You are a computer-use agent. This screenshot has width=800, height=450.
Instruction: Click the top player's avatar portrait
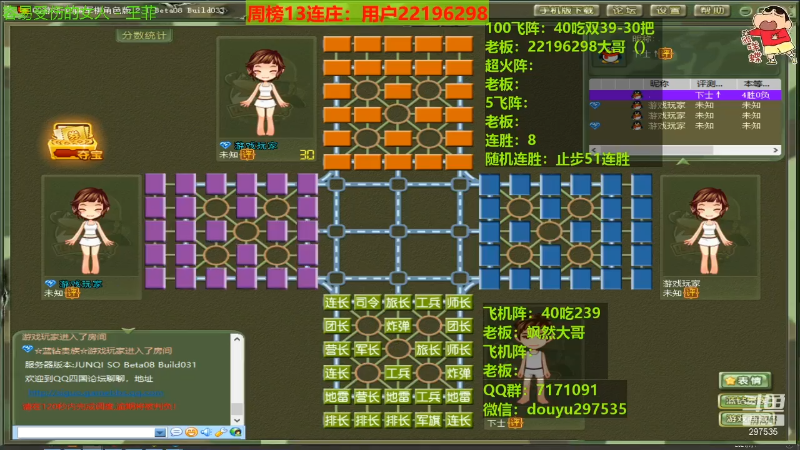tap(266, 88)
